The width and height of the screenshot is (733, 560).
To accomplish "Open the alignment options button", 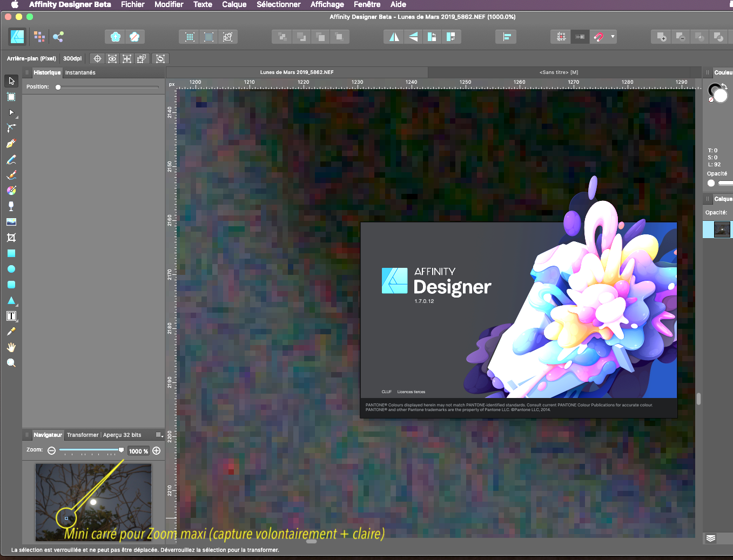I will [x=506, y=37].
